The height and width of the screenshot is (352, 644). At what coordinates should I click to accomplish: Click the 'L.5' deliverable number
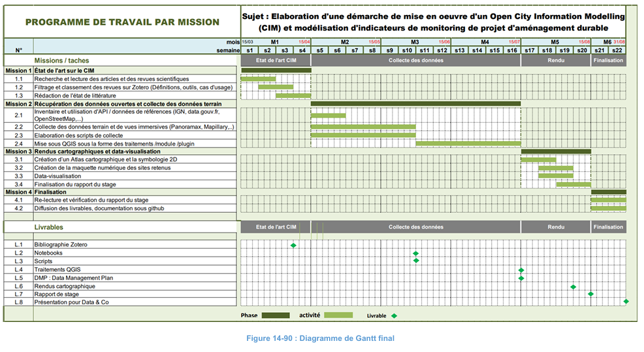(x=18, y=278)
